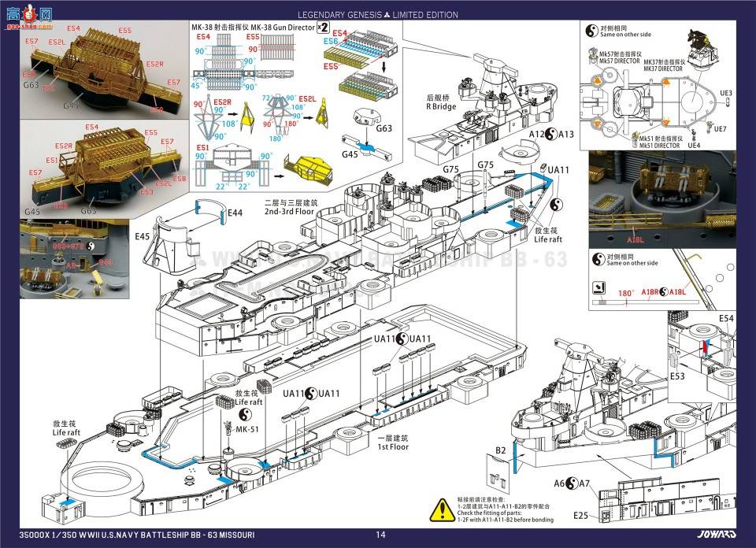Select the E45 part label
This screenshot has height=548, width=756.
(x=143, y=236)
